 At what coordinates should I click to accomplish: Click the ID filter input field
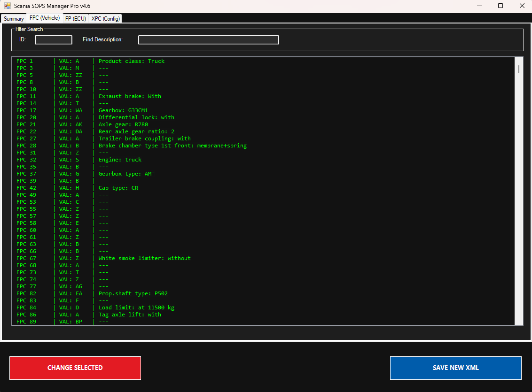click(54, 40)
